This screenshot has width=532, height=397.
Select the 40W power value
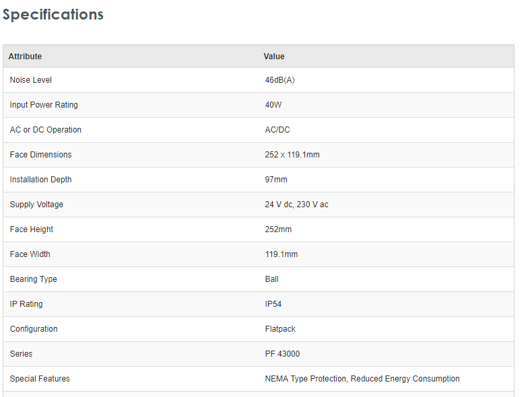tap(273, 105)
